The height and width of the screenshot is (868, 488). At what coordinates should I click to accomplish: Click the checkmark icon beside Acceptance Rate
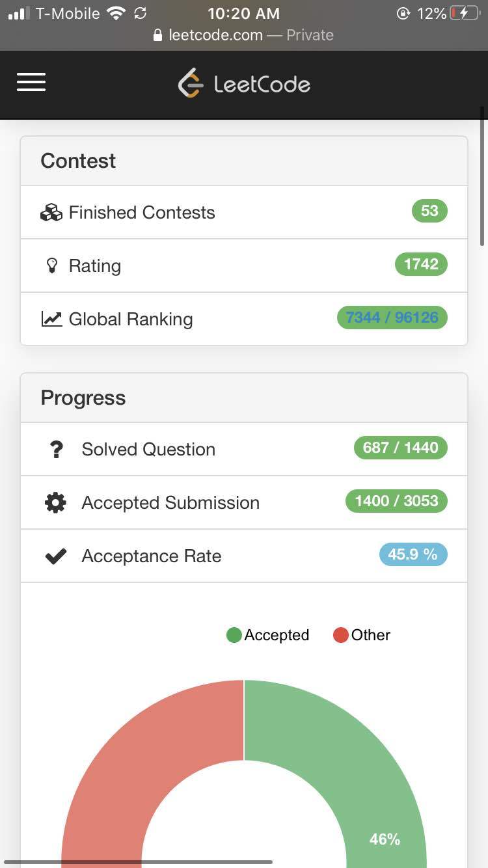click(56, 556)
